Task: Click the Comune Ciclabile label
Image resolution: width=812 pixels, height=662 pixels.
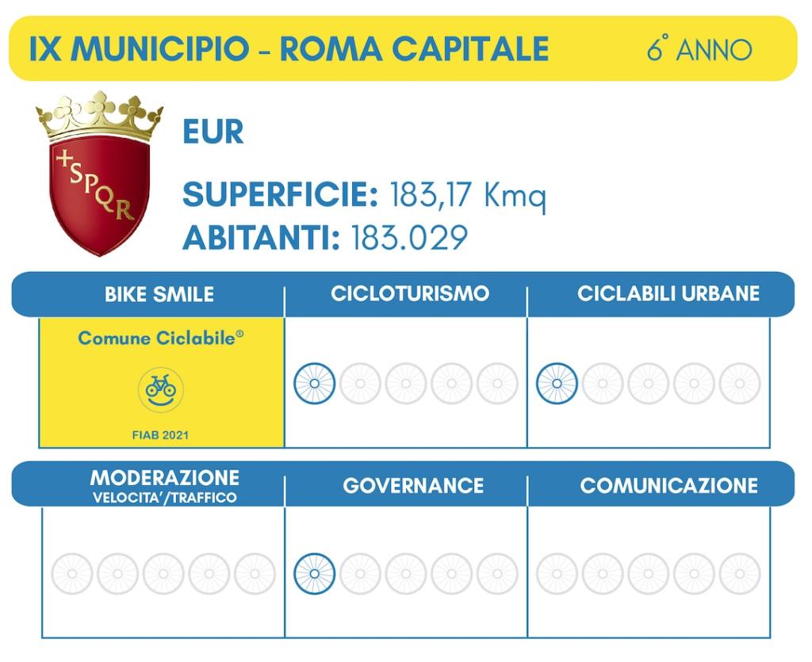Action: click(160, 338)
